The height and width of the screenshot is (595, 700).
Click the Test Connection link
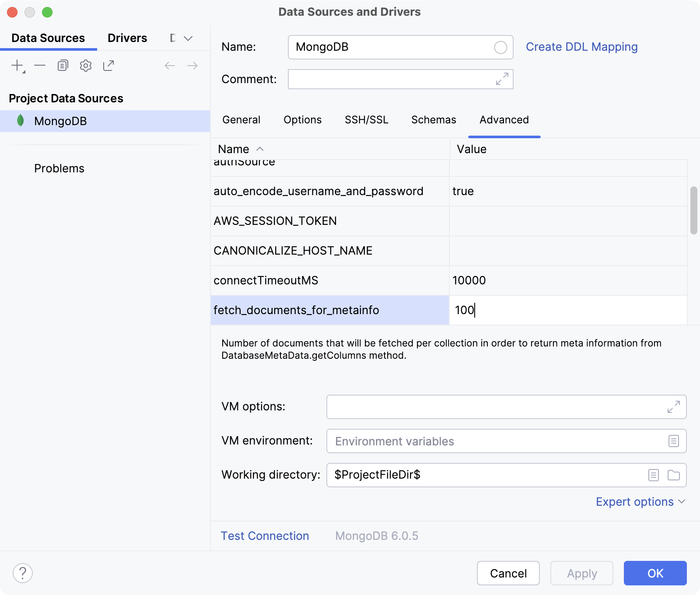[x=265, y=535]
